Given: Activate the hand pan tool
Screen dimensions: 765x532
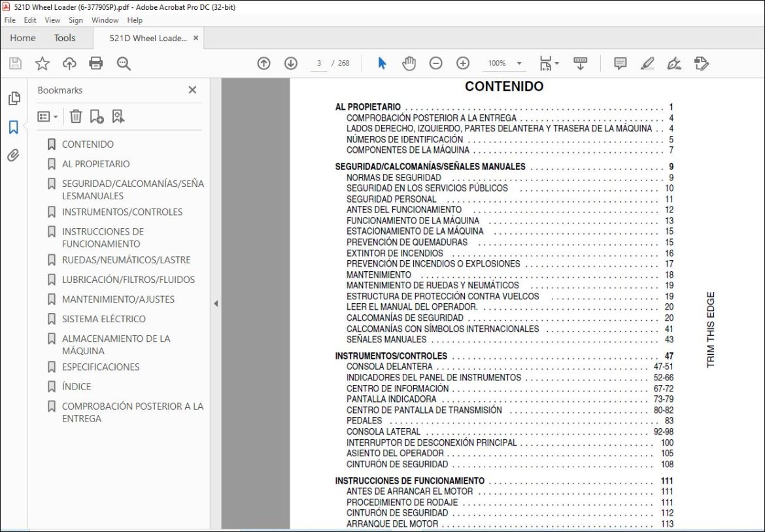Looking at the screenshot, I should click(x=409, y=63).
